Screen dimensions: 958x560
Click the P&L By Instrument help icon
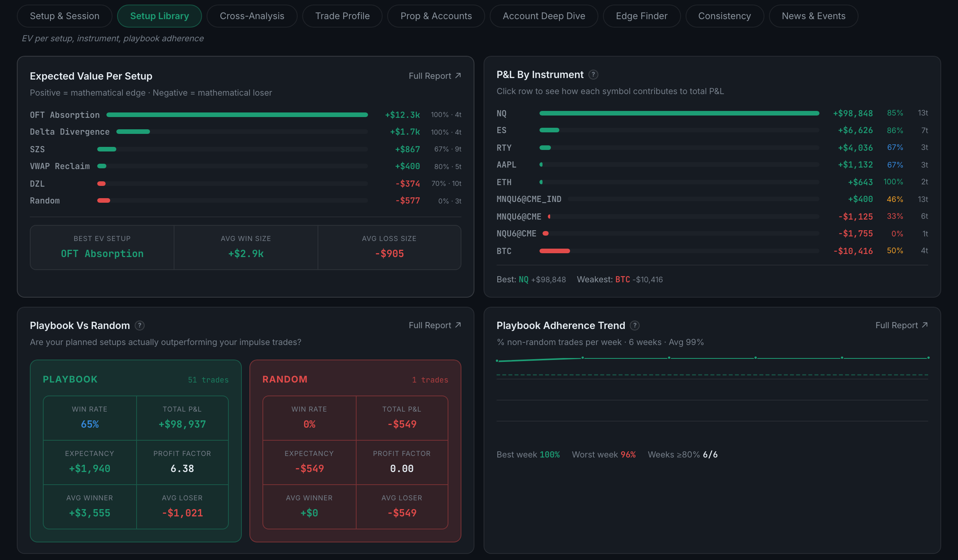(x=593, y=75)
